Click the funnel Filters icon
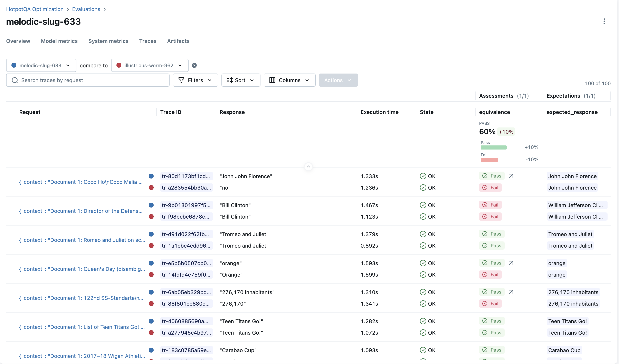Viewport: 619px width, 364px height. click(x=181, y=80)
